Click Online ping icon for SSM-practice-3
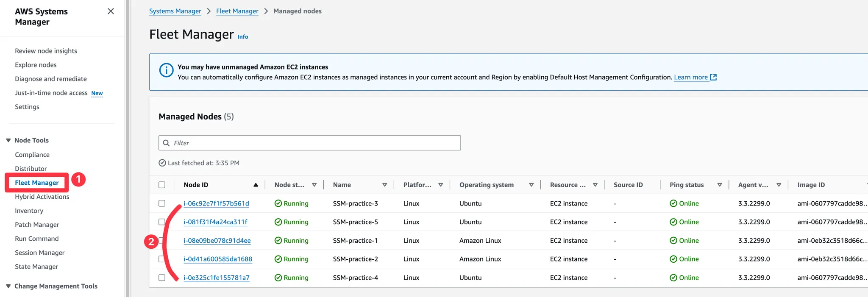This screenshot has width=868, height=297. (673, 203)
